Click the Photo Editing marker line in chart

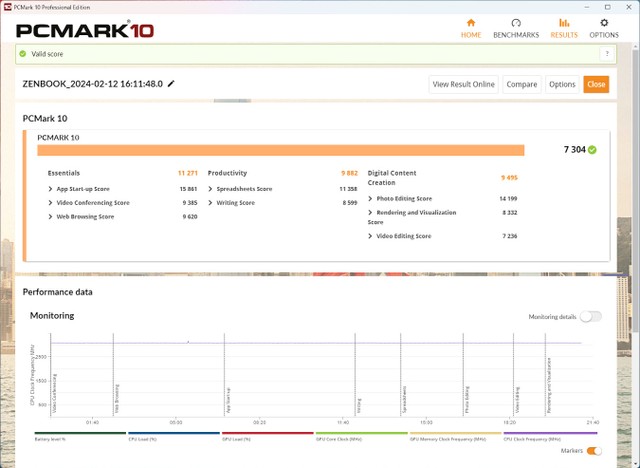pos(463,375)
